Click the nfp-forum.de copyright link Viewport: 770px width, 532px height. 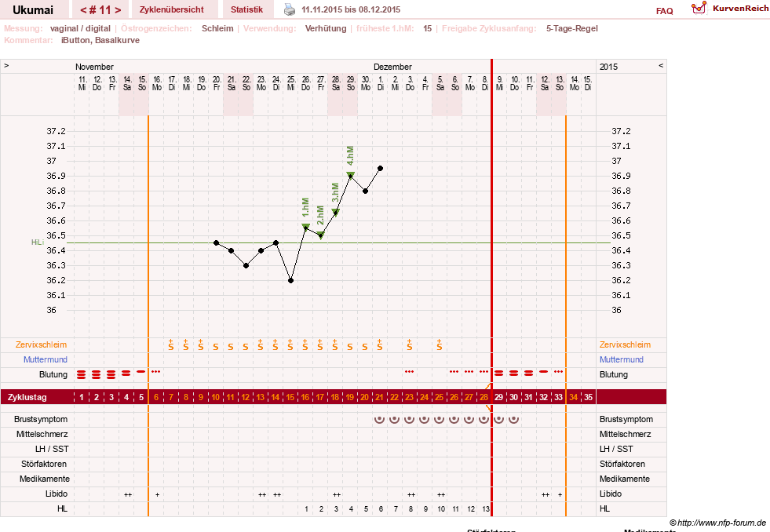coord(717,523)
